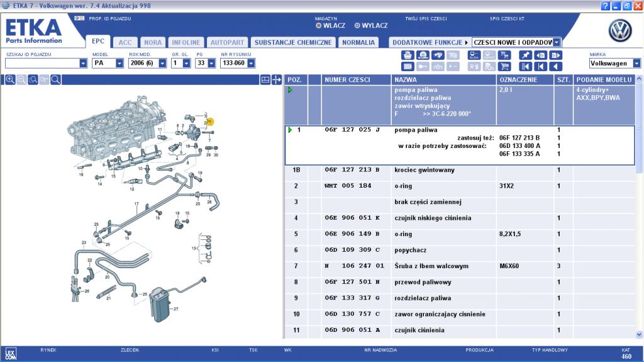Click yellow callout 1 in diagram

pyautogui.click(x=210, y=122)
